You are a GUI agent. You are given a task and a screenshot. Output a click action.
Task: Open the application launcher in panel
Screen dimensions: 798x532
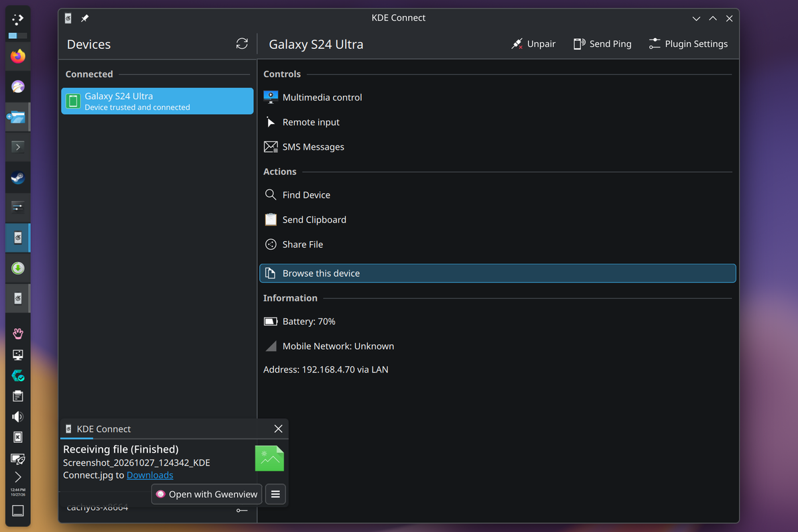18,20
